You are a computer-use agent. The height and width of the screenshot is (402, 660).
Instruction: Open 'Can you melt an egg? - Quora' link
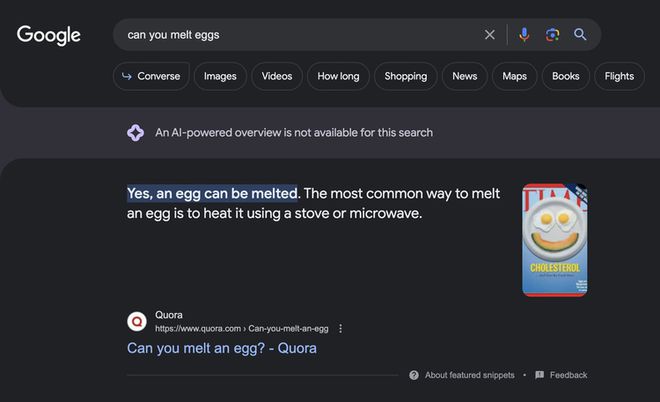click(x=222, y=348)
